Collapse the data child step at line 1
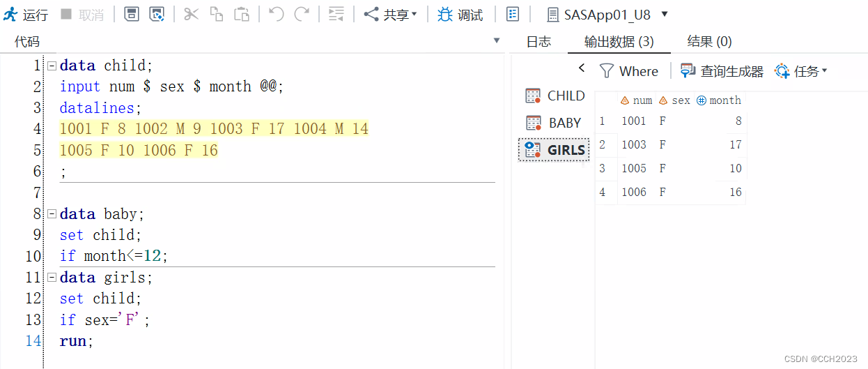Screen dimensions: 868x369 [52, 66]
